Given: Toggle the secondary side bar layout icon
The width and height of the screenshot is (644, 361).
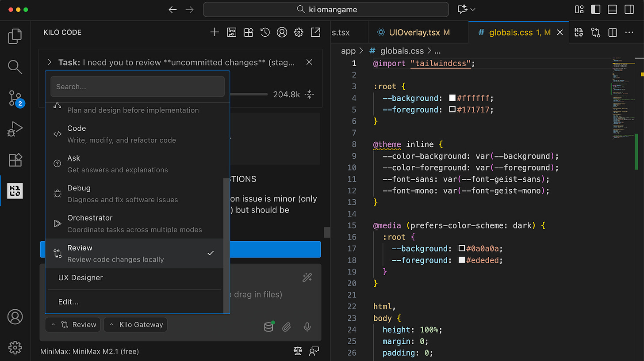Looking at the screenshot, I should point(629,9).
